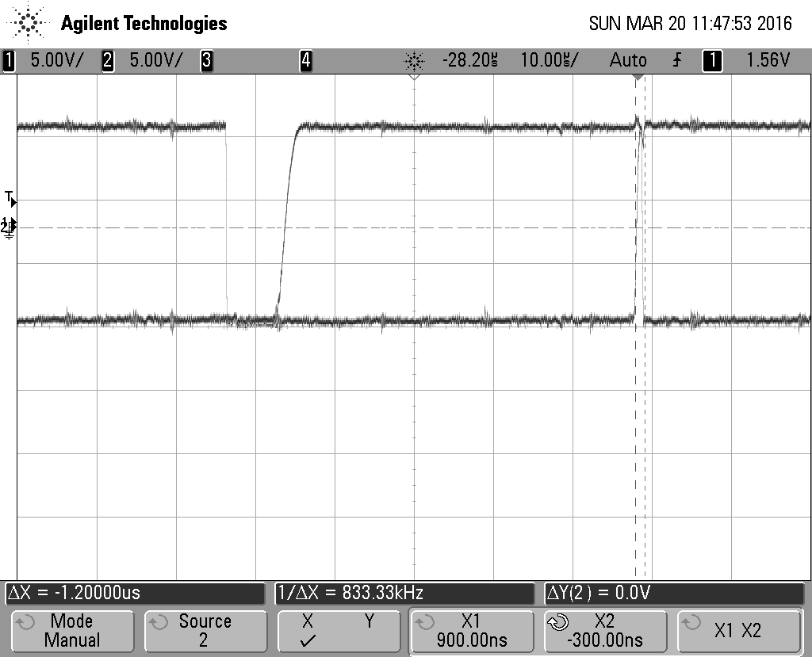Click the 10.00us/ timebase setting
This screenshot has height=657, width=812.
coord(550,60)
